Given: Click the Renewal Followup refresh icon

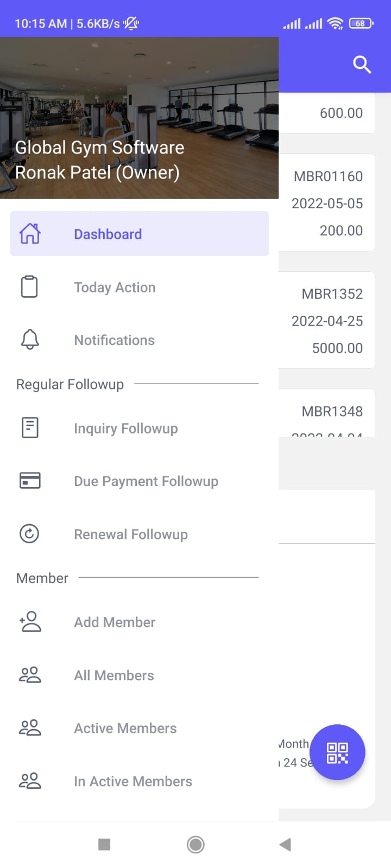Looking at the screenshot, I should tap(29, 533).
